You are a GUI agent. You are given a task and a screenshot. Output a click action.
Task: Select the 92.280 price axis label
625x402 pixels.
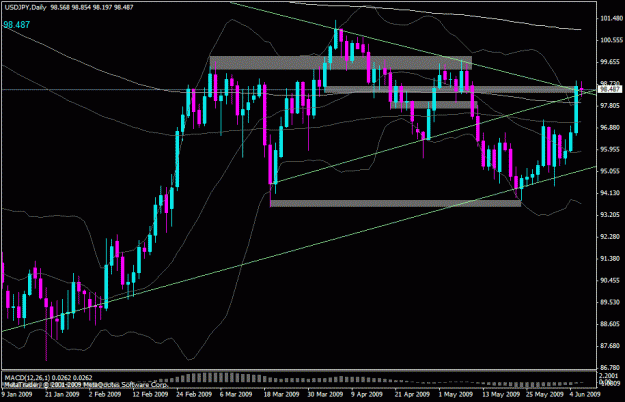(x=611, y=237)
